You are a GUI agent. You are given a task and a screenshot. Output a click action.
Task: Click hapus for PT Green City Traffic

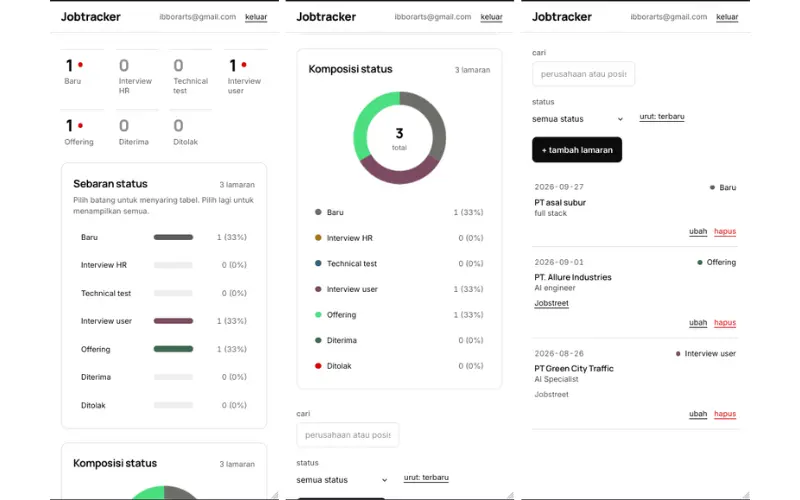(725, 414)
